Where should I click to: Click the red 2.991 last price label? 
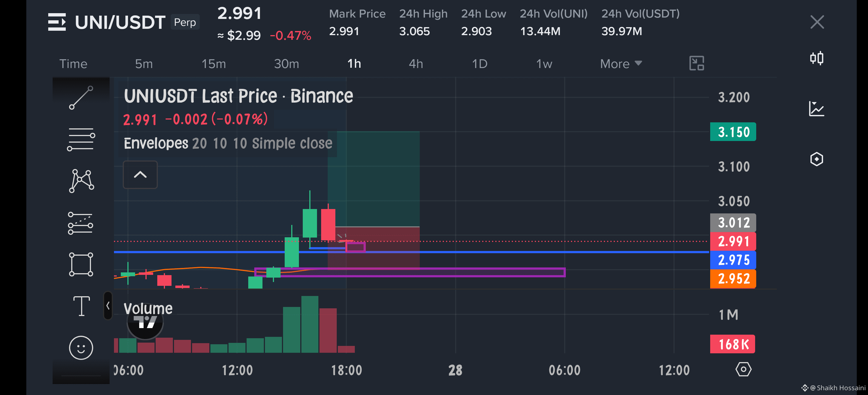tap(733, 241)
